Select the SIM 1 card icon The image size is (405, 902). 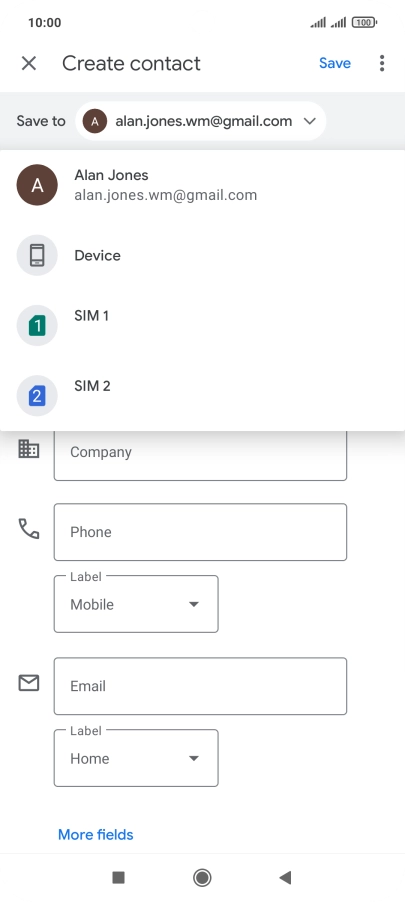point(37,326)
